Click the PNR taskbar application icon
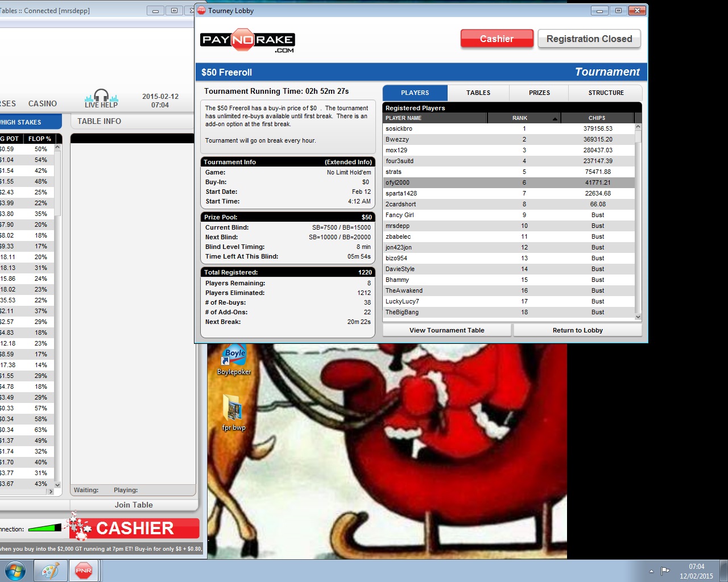This screenshot has width=728, height=582. point(84,571)
